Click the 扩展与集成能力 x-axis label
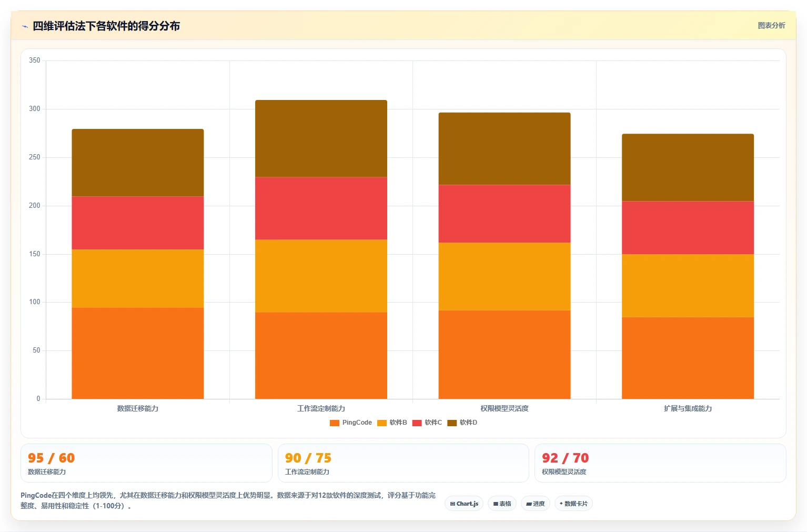807x532 pixels. (688, 408)
